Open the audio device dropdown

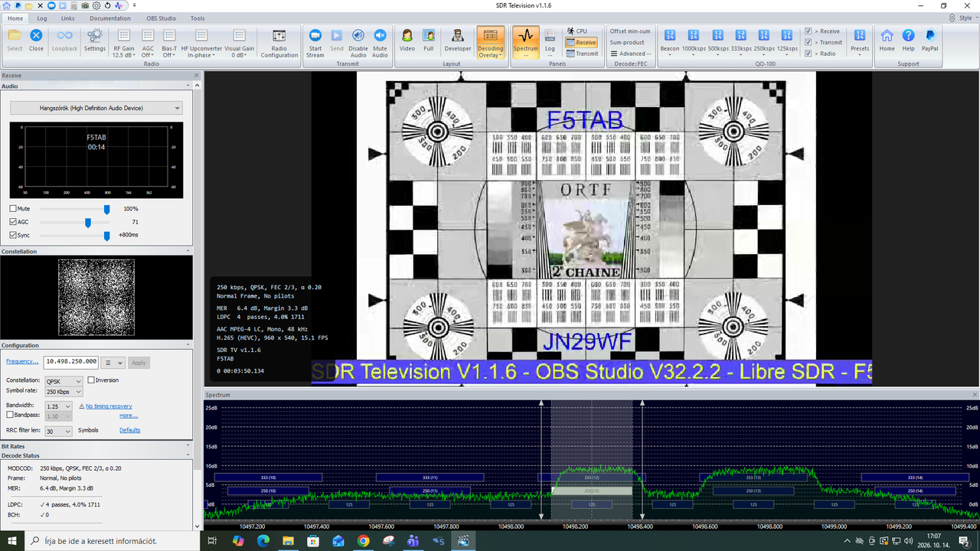(96, 109)
